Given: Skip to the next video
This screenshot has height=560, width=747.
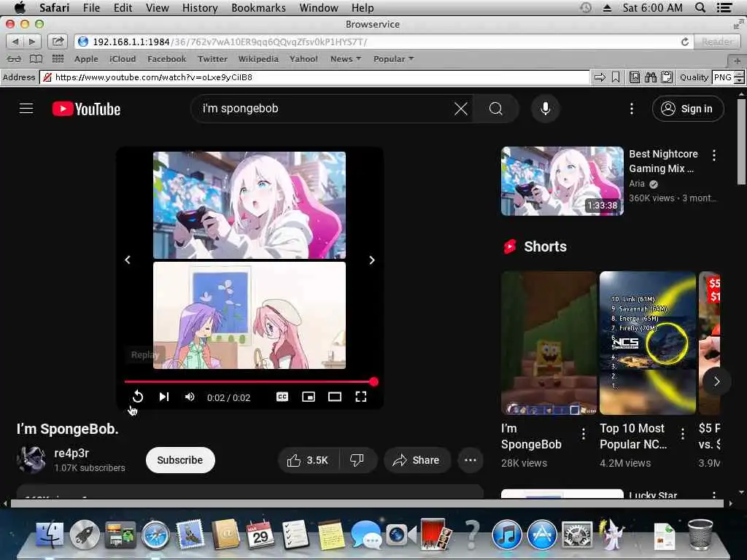Looking at the screenshot, I should click(164, 397).
